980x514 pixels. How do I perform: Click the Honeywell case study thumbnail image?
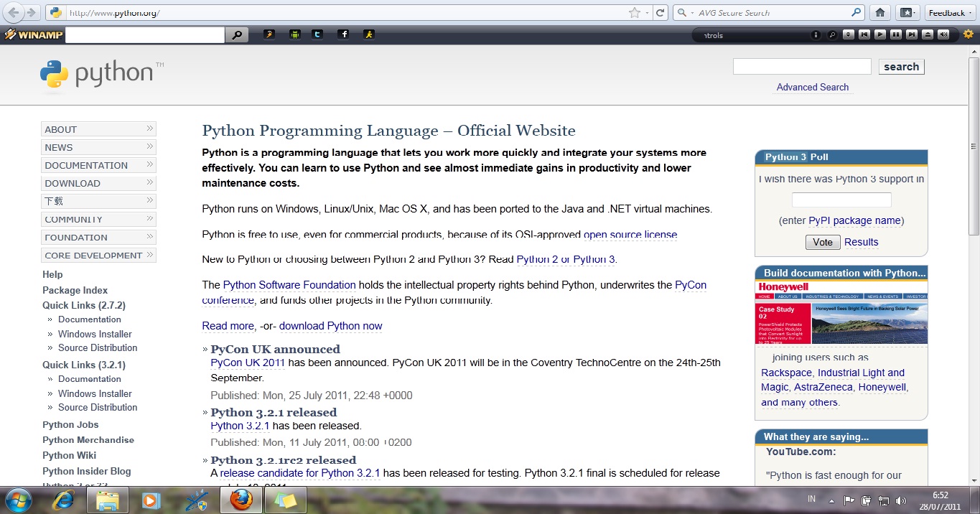[x=841, y=312]
